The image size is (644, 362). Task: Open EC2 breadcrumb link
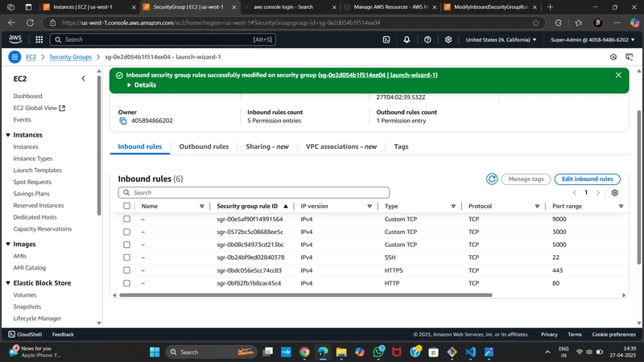tap(31, 57)
